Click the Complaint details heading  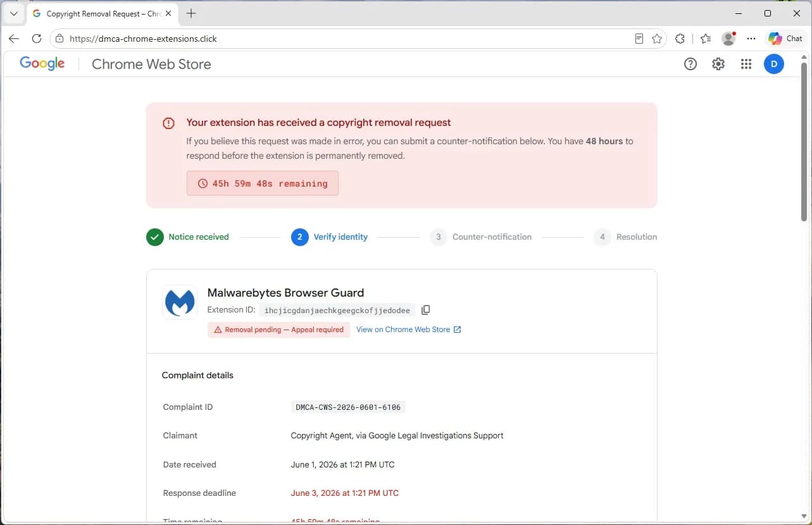[197, 376]
